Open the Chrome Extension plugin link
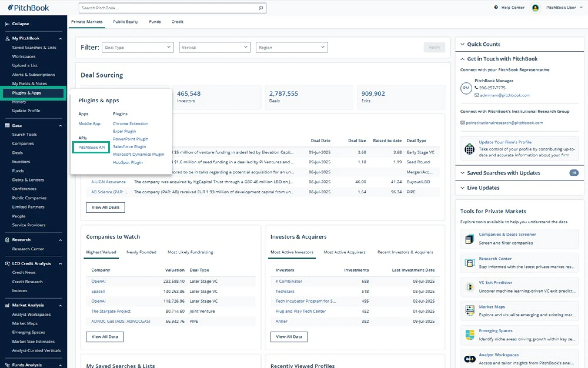The width and height of the screenshot is (588, 368). [x=131, y=124]
